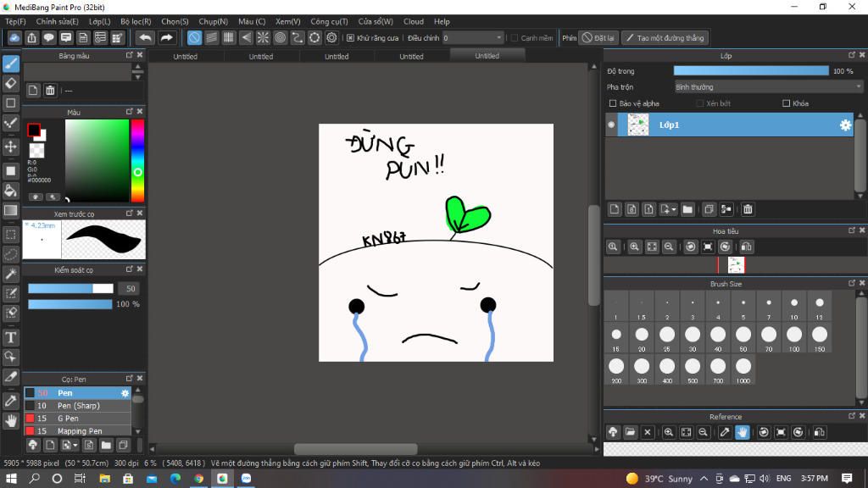This screenshot has width=868, height=488.
Task: Turn snapping off with the Snap Off button
Action: click(194, 37)
